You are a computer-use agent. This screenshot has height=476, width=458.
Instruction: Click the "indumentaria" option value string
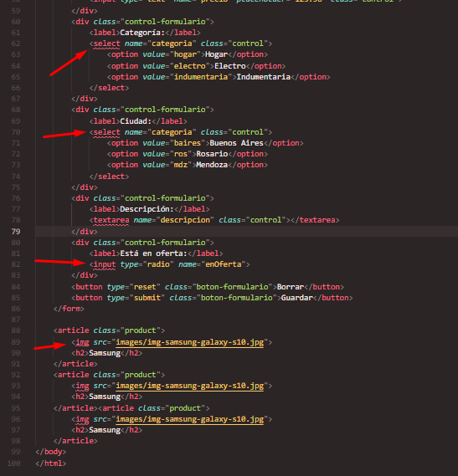201,77
